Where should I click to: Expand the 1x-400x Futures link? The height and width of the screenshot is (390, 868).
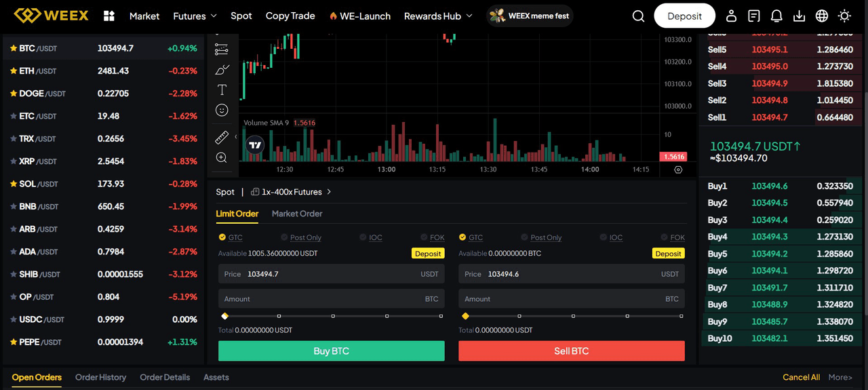pyautogui.click(x=292, y=192)
